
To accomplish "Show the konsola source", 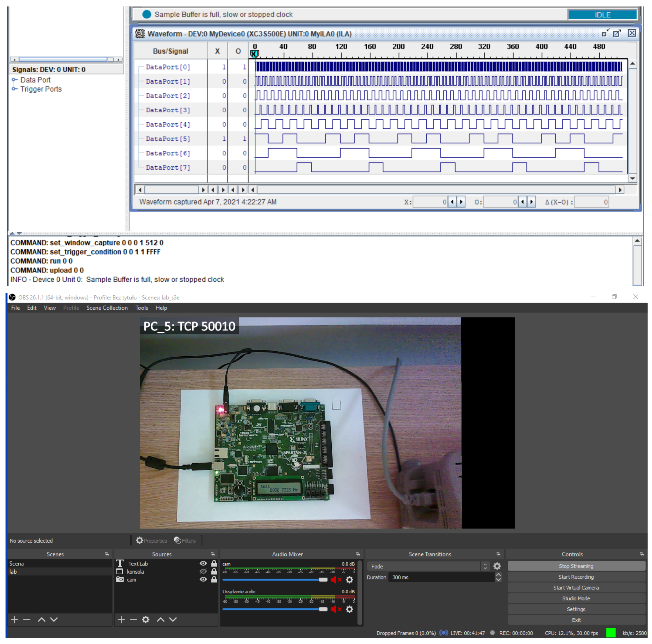I will [203, 571].
